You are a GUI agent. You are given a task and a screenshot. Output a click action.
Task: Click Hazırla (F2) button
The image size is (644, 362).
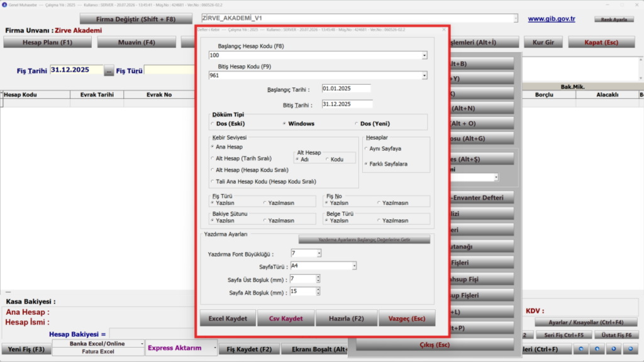pos(347,319)
